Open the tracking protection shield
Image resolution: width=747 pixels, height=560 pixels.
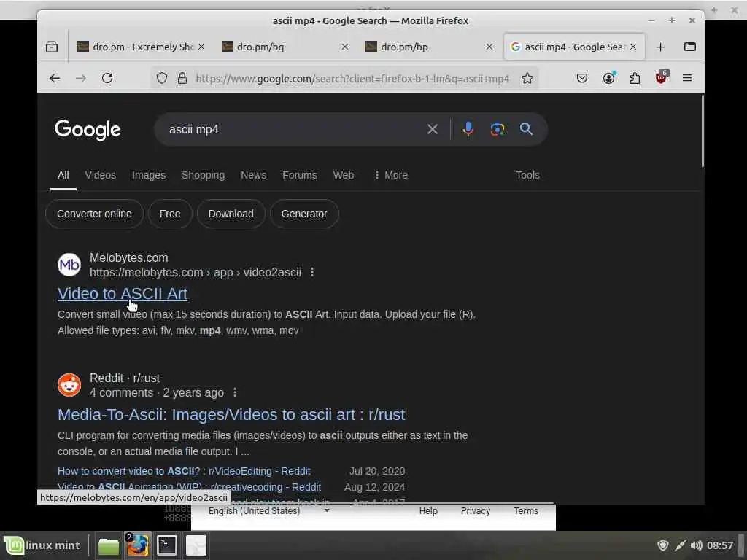pos(162,78)
